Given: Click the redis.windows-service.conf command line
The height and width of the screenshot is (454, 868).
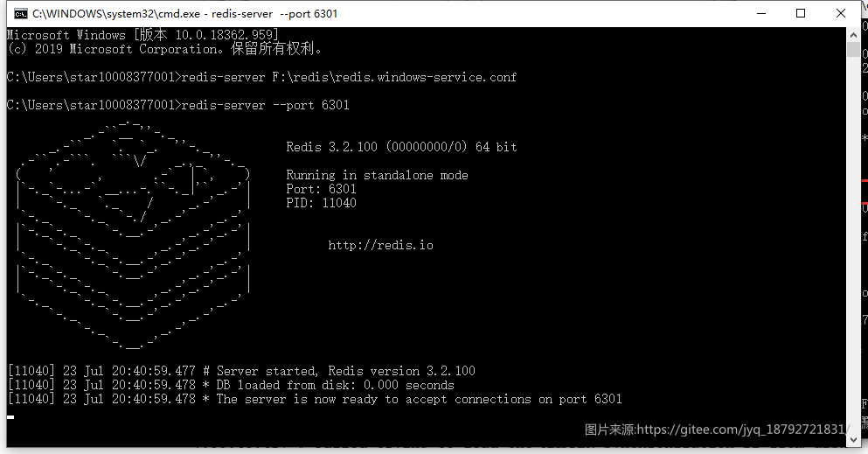Looking at the screenshot, I should click(261, 77).
